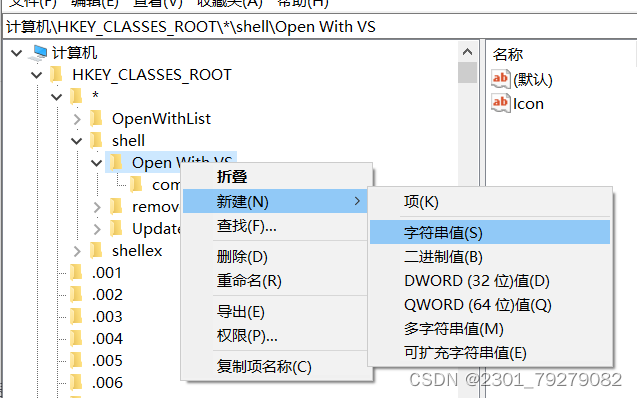
Task: Click the Open With VS folder icon
Action: tap(116, 162)
